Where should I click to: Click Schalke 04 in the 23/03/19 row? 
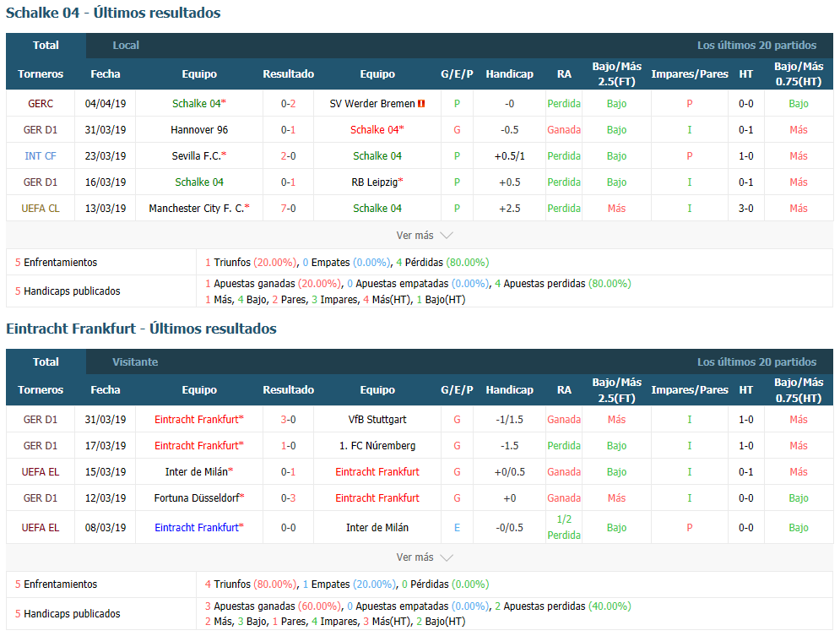coord(377,156)
